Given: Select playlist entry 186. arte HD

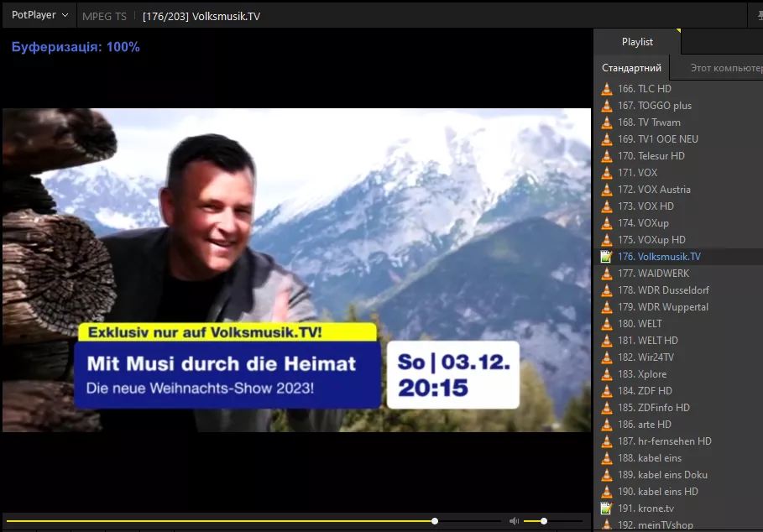Looking at the screenshot, I should coord(678,424).
